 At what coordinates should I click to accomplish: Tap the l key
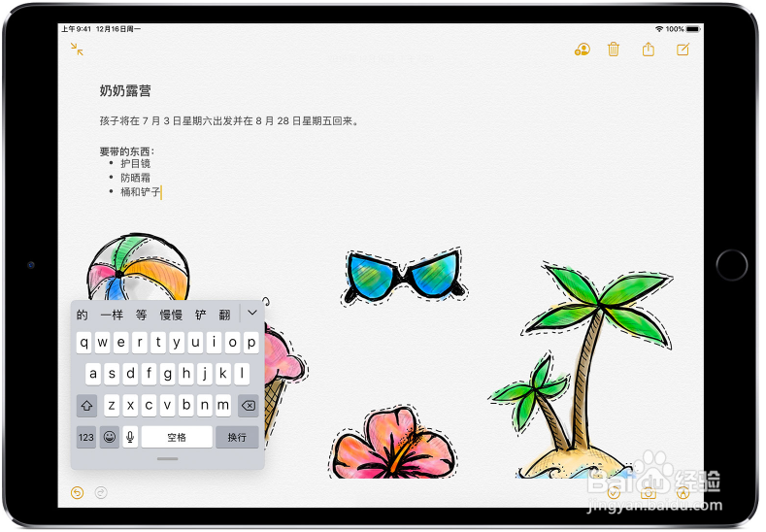(x=242, y=374)
